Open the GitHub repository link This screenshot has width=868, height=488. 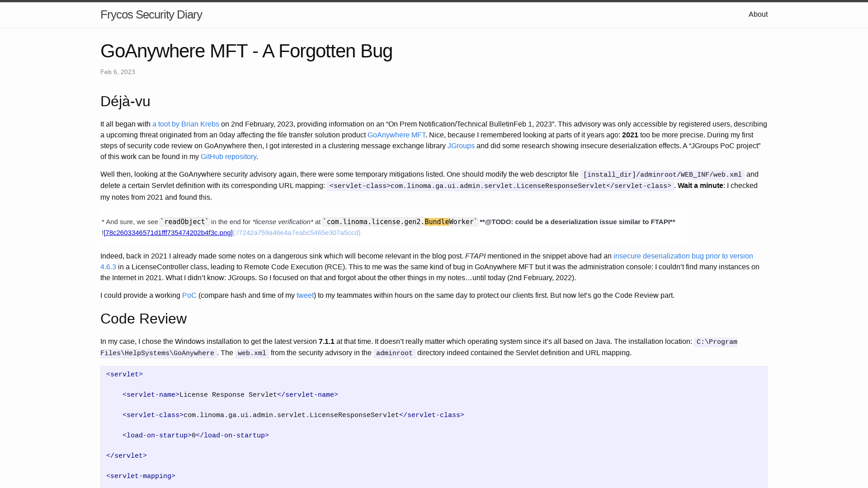coord(228,156)
